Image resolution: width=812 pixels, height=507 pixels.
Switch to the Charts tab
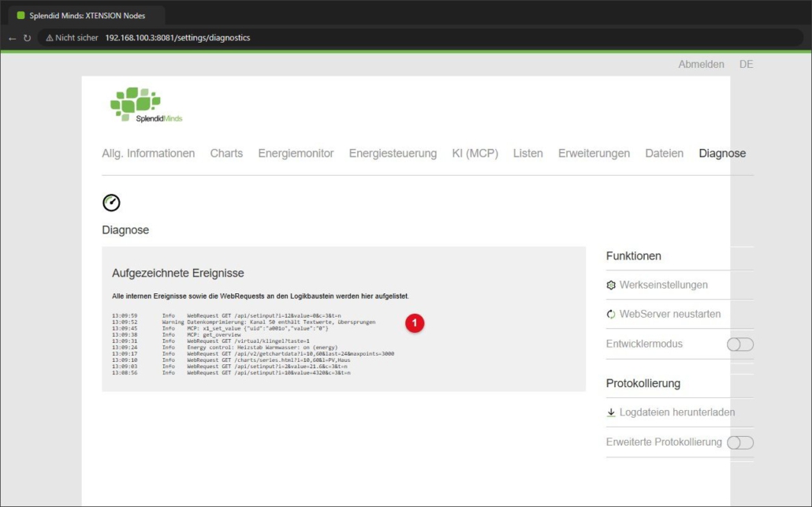click(226, 153)
